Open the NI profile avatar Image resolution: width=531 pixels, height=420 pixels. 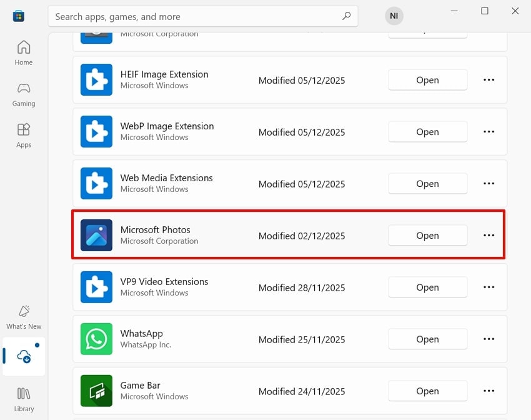(x=394, y=16)
